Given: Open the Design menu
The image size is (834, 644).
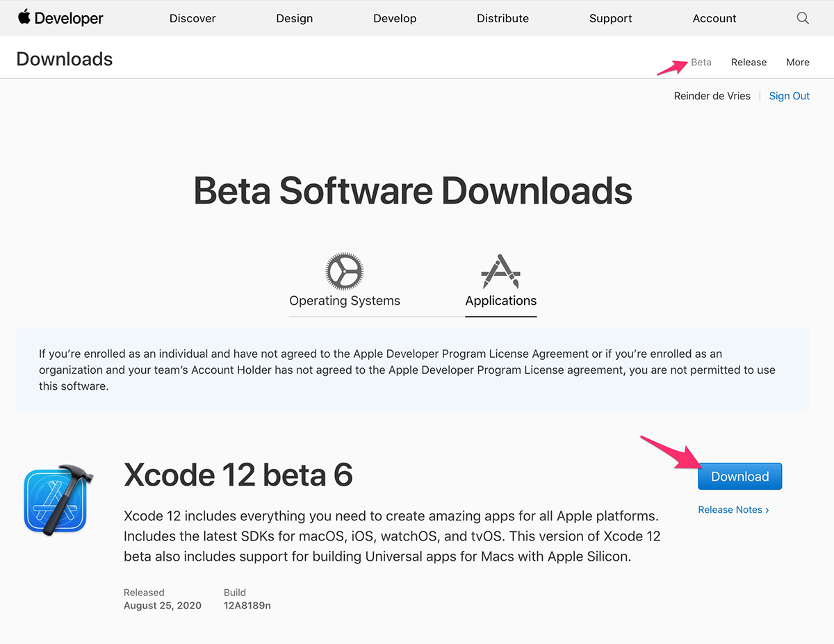Looking at the screenshot, I should pyautogui.click(x=295, y=19).
